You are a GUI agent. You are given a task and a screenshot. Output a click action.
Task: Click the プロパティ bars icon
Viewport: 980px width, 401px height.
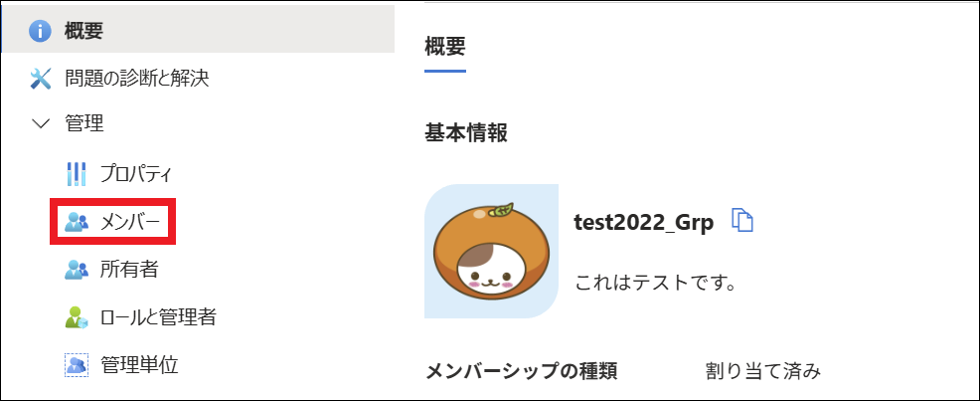tap(76, 174)
